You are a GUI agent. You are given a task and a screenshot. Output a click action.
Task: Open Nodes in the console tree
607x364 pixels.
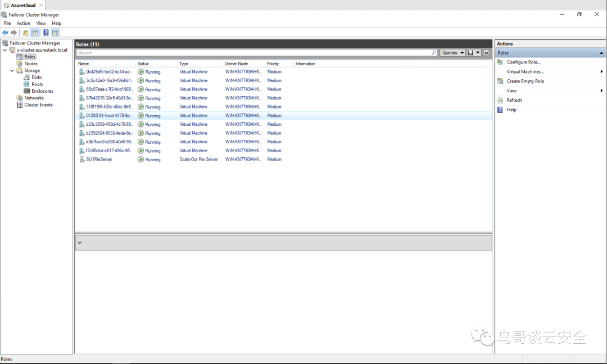[x=31, y=64]
